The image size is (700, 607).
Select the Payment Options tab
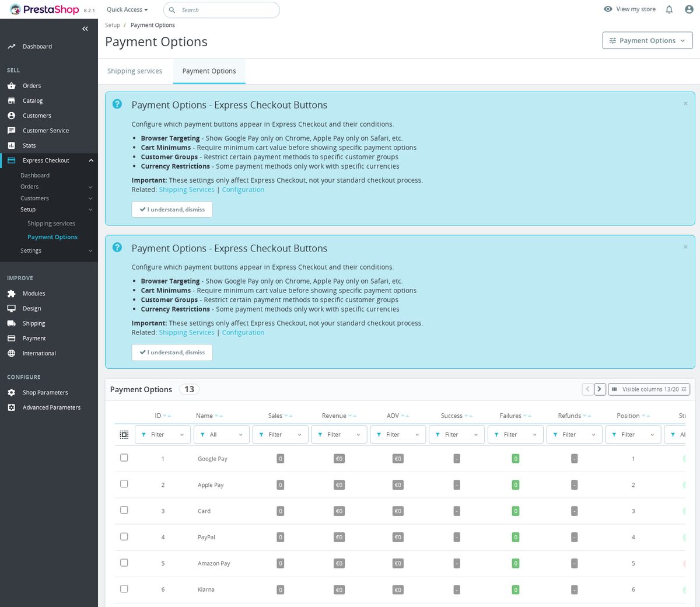point(209,71)
